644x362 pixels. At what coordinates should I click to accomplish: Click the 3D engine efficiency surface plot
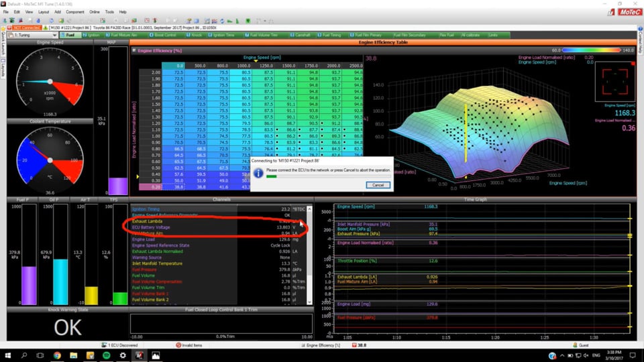coord(479,131)
